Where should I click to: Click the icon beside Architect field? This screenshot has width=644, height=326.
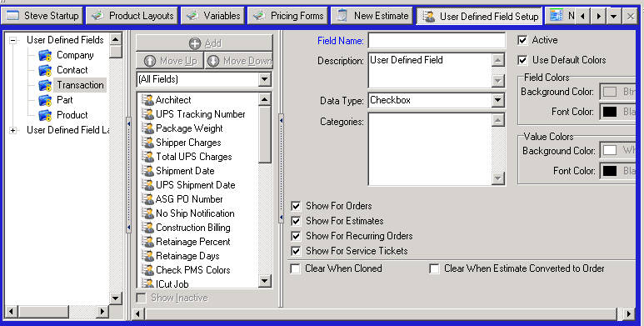pyautogui.click(x=147, y=100)
